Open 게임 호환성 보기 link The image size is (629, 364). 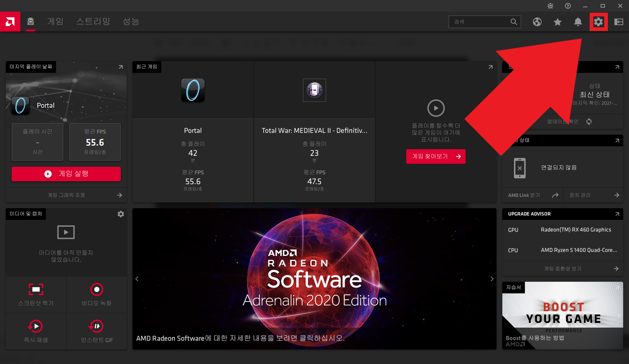click(x=563, y=269)
